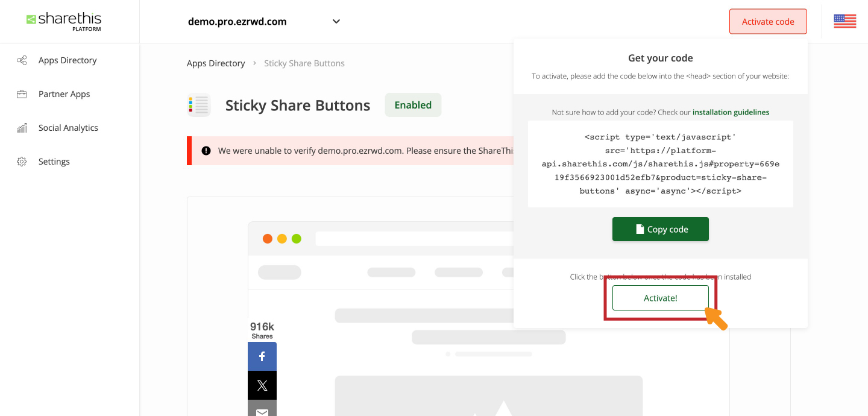Click the preview browser address bar
This screenshot has height=416, width=868.
[415, 239]
